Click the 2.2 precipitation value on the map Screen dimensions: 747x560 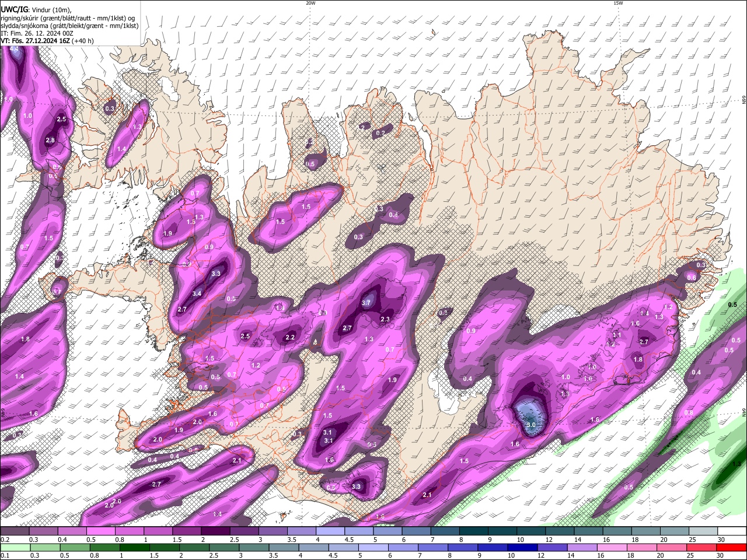click(290, 337)
